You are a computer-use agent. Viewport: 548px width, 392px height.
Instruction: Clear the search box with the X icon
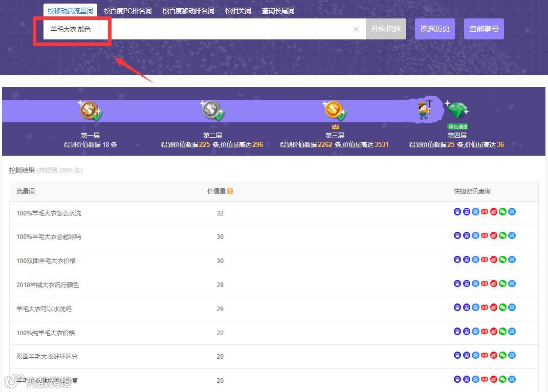[x=356, y=29]
